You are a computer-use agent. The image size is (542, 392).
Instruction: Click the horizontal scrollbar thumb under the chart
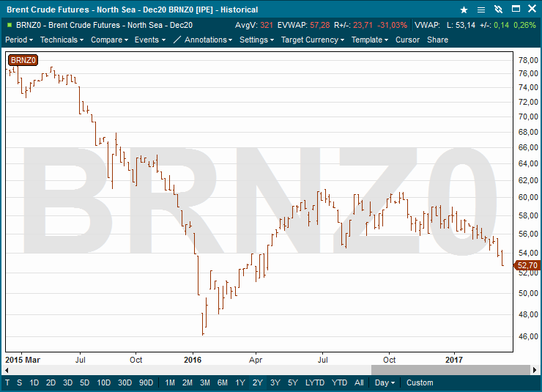(x=450, y=370)
